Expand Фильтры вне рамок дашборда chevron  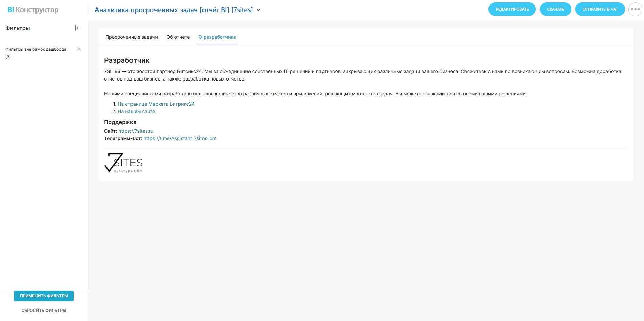click(x=79, y=49)
